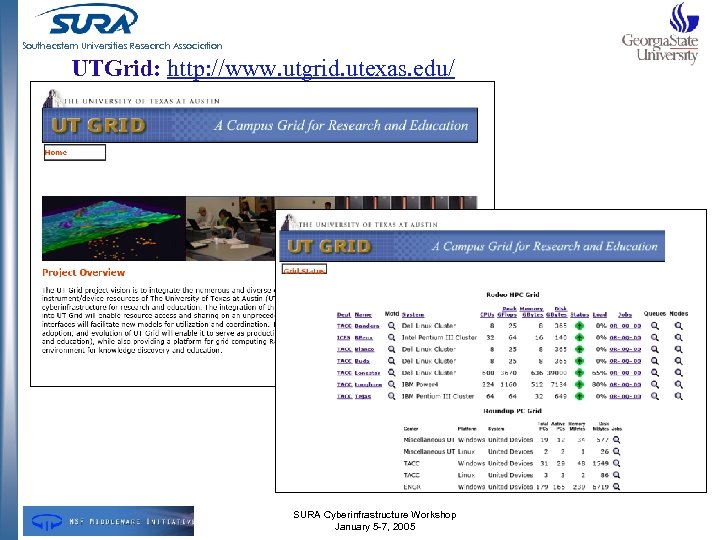Click green status icon for Bandera
Image resolution: width=720 pixels, height=540 pixels.
click(579, 326)
